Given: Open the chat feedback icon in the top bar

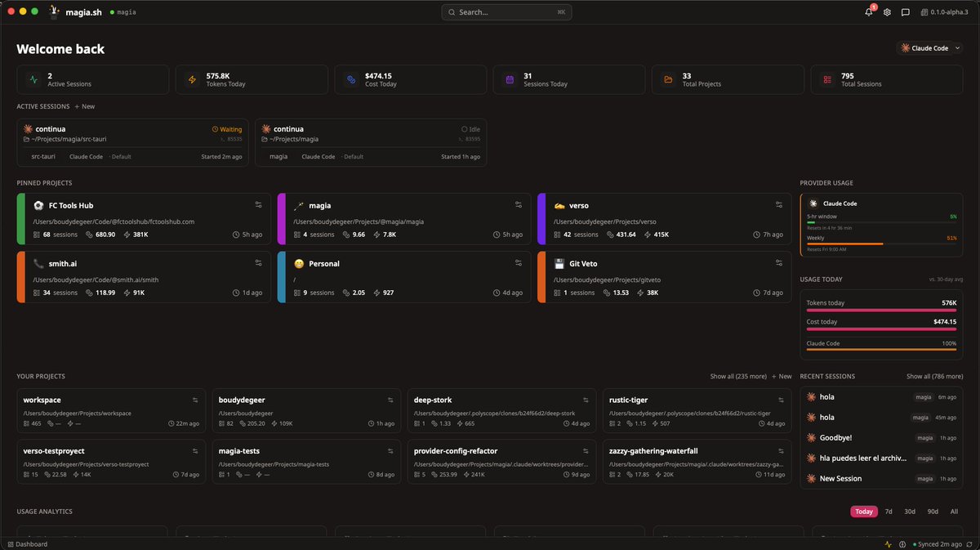Looking at the screenshot, I should [x=906, y=12].
